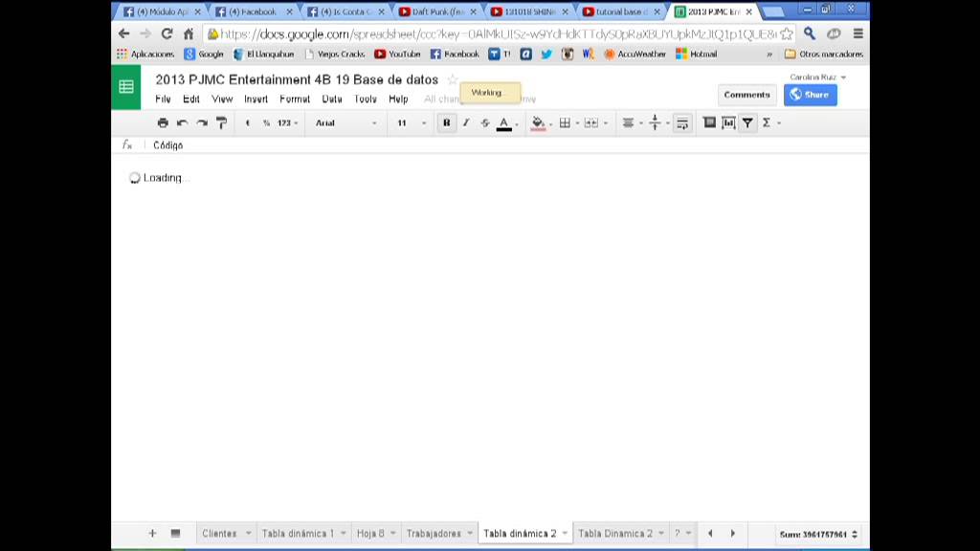
Task: Click the browser Home icon
Action: tap(189, 33)
